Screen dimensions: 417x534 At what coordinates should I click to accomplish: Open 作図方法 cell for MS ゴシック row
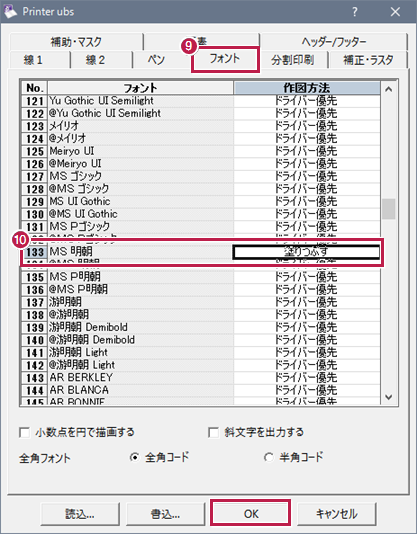point(307,176)
